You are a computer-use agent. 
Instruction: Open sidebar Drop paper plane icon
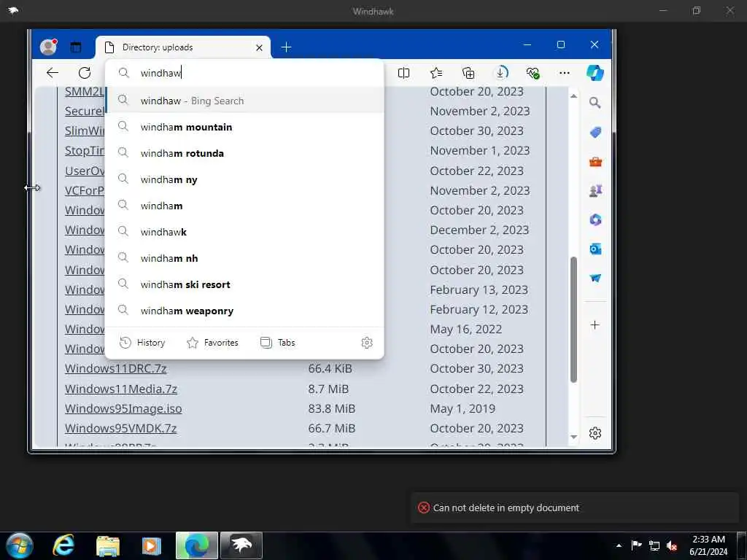pos(595,278)
